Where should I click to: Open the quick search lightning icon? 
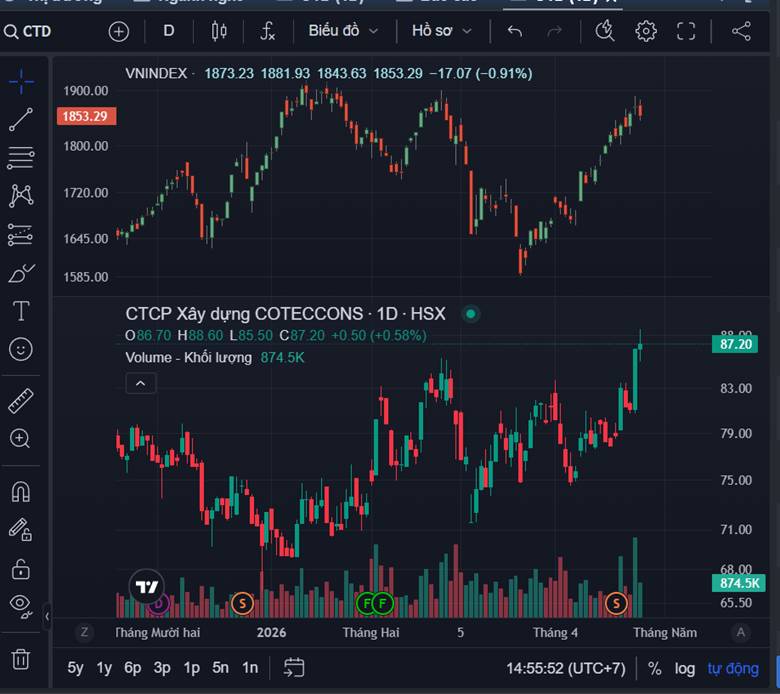click(605, 31)
